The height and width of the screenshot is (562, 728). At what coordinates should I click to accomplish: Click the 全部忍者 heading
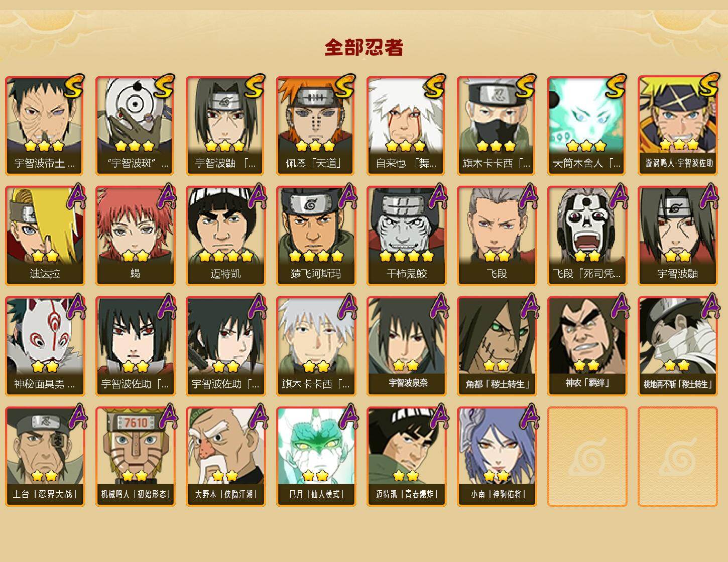point(364,47)
